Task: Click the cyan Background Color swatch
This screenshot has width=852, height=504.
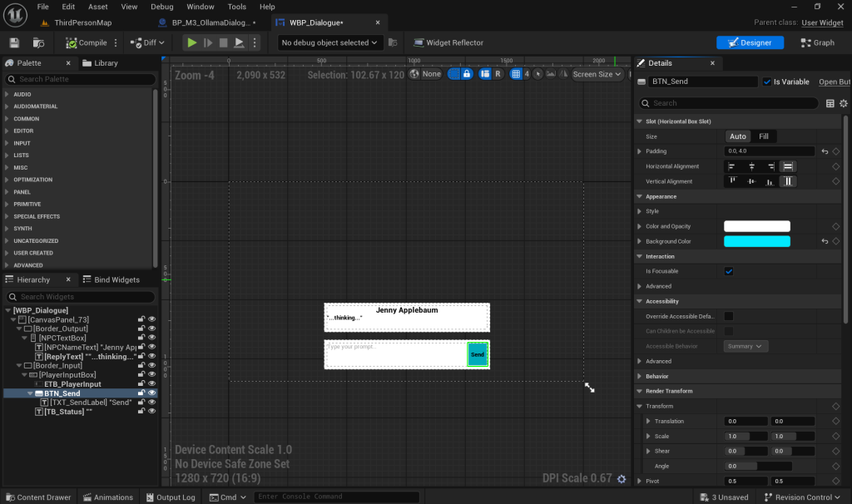Action: [756, 241]
